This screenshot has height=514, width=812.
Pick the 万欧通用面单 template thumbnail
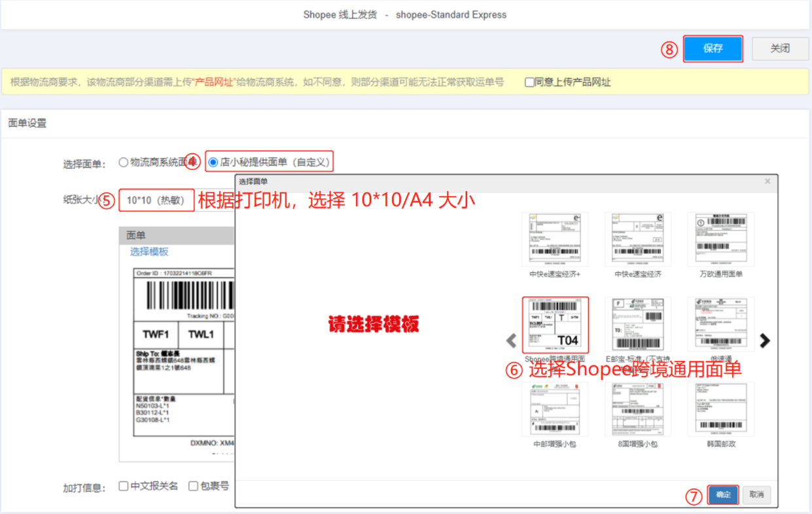721,239
